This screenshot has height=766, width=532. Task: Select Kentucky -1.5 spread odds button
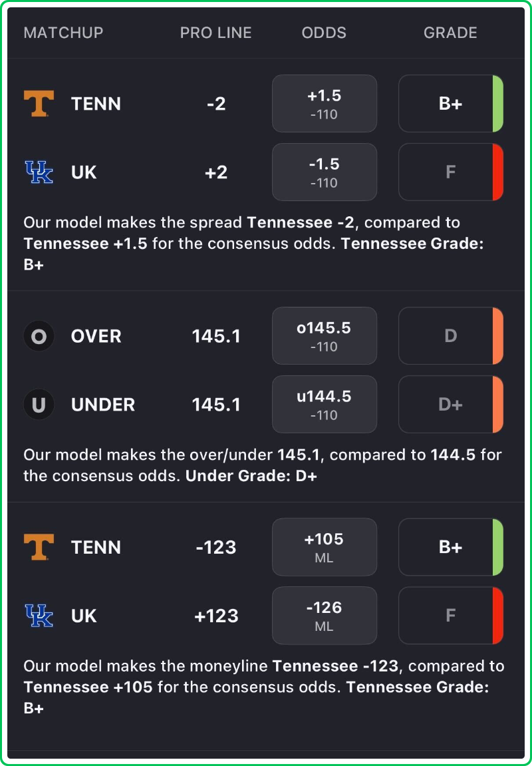tap(325, 172)
